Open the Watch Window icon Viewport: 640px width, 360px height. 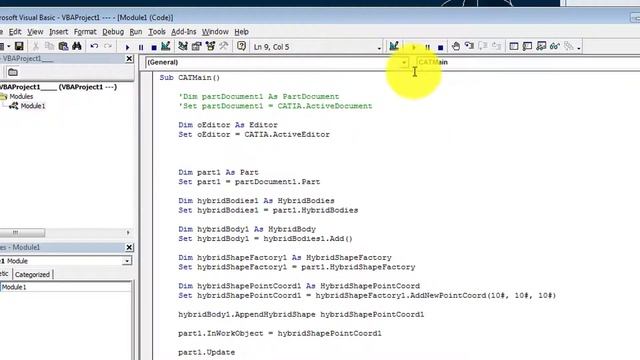541,47
